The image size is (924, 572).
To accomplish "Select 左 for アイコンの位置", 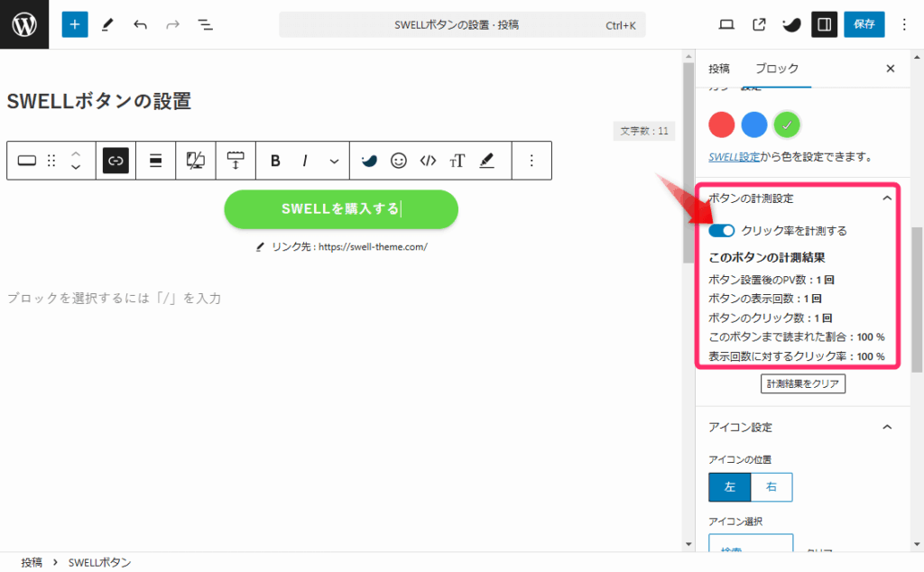I will click(729, 486).
